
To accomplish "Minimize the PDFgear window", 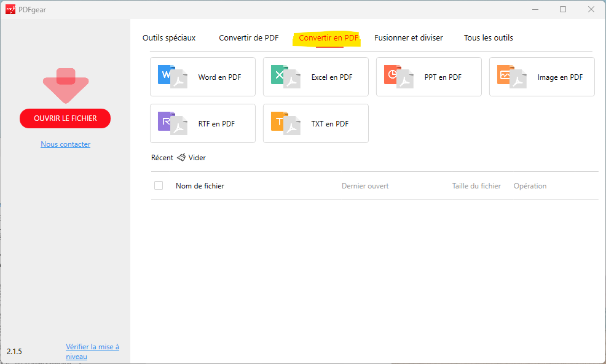I will pos(535,9).
